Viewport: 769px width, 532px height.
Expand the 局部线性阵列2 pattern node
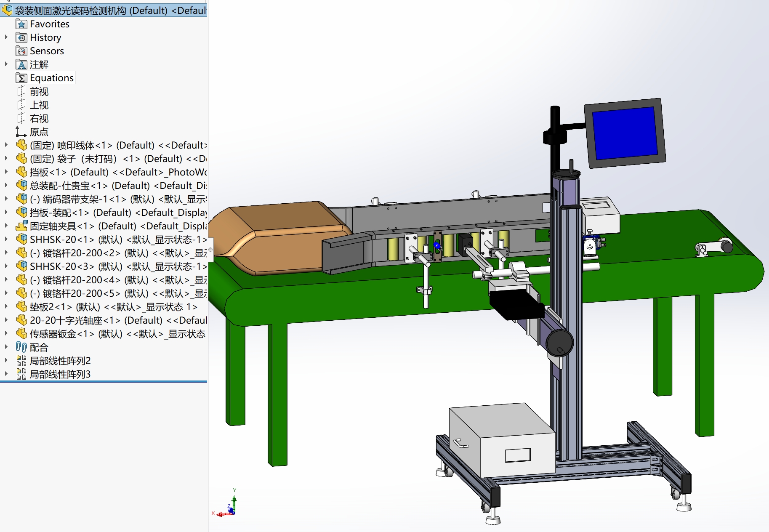[x=6, y=360]
